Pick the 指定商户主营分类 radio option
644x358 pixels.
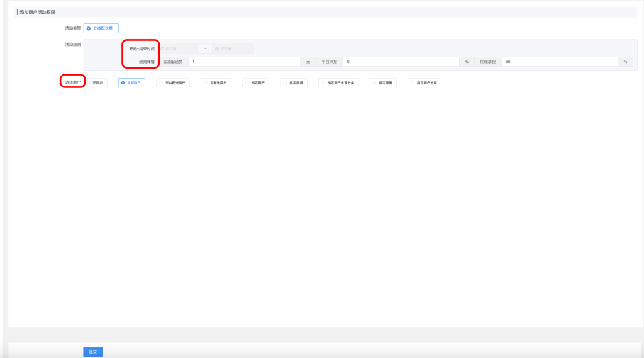tap(338, 82)
